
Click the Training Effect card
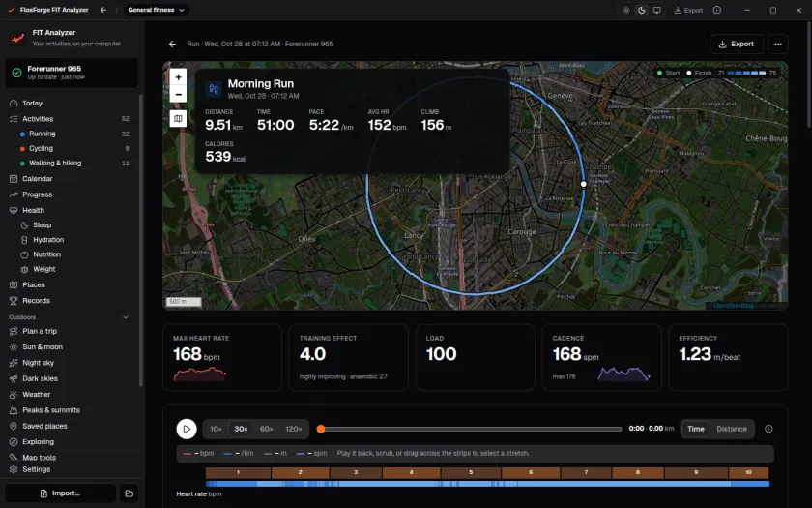[349, 358]
